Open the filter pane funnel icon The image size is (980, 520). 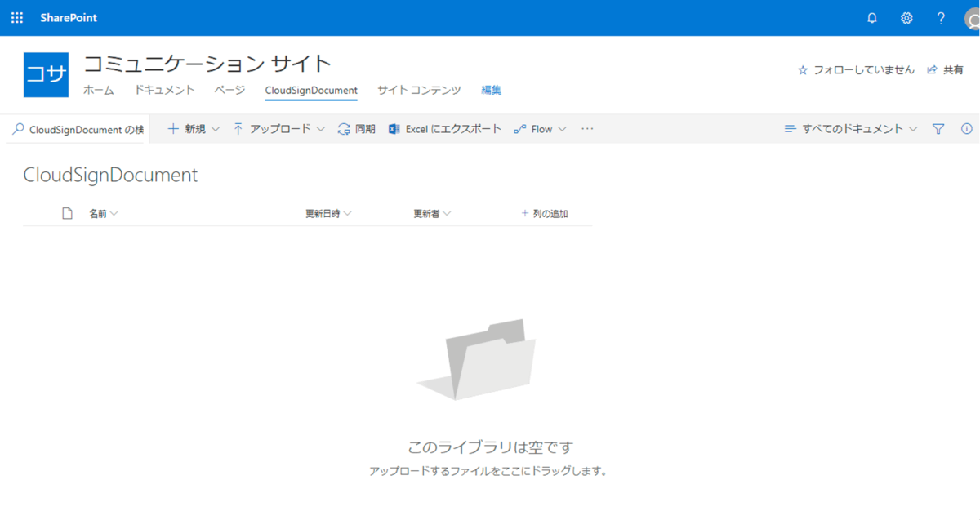pyautogui.click(x=938, y=129)
